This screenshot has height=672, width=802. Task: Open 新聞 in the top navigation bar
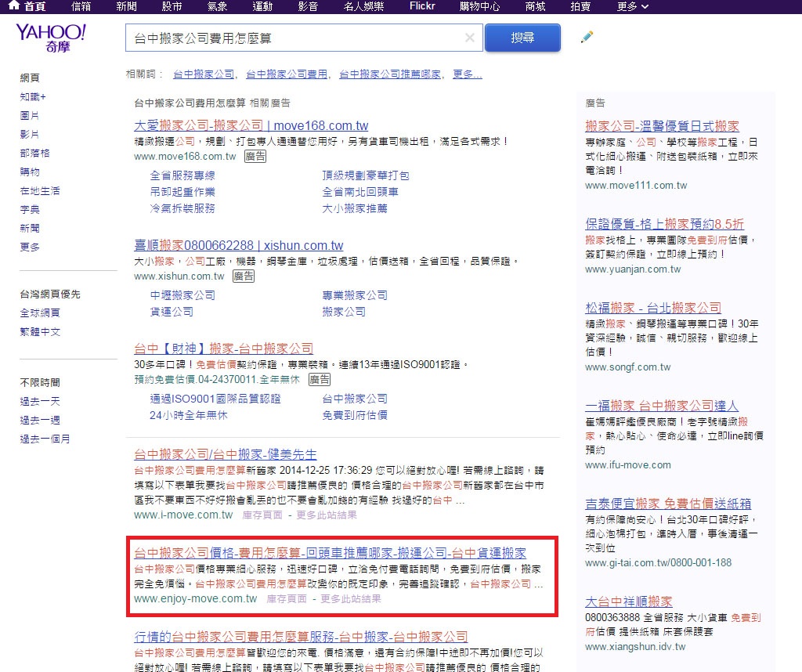[x=126, y=6]
